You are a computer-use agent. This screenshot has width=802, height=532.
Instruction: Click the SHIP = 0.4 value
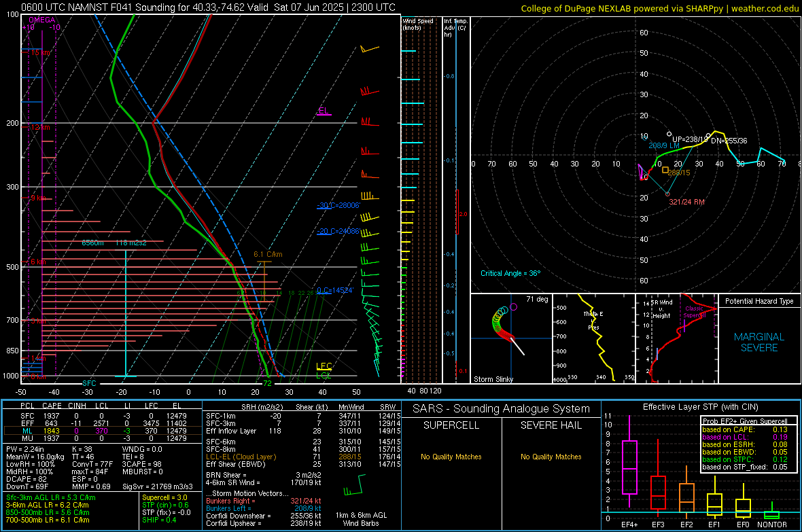(159, 520)
